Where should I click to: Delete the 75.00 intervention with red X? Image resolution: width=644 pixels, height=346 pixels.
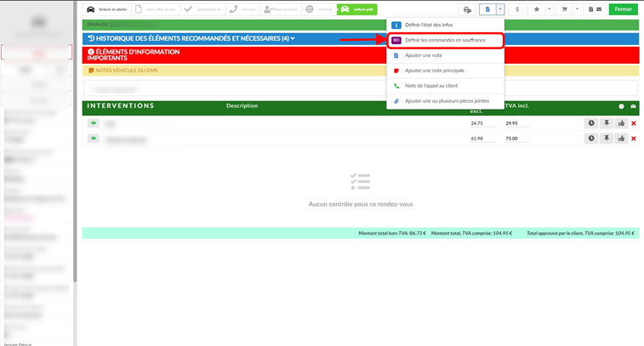click(x=633, y=139)
